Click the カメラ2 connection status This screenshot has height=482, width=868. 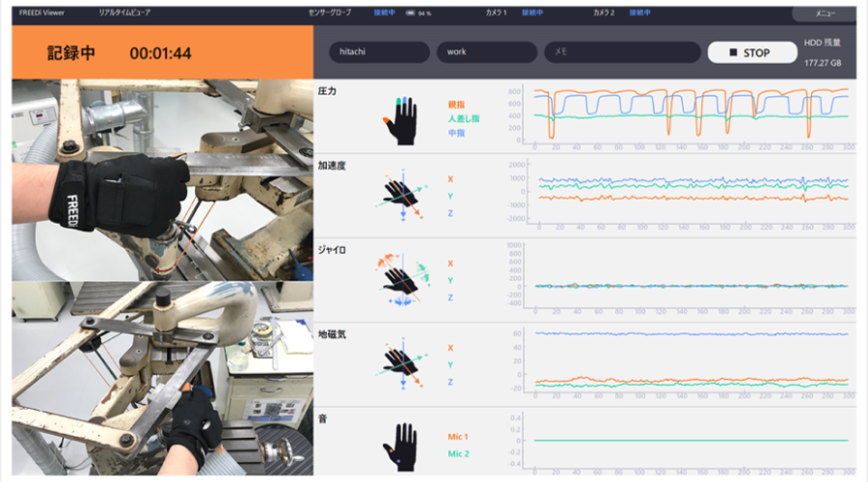(639, 13)
